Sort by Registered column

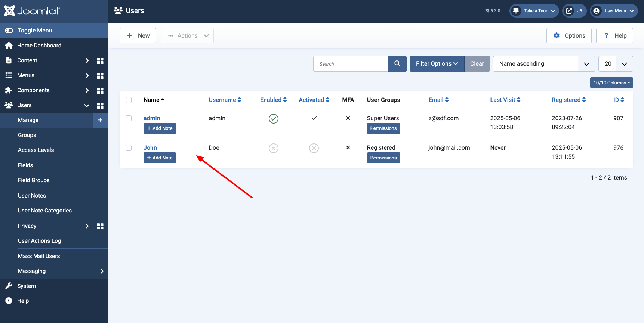[569, 100]
